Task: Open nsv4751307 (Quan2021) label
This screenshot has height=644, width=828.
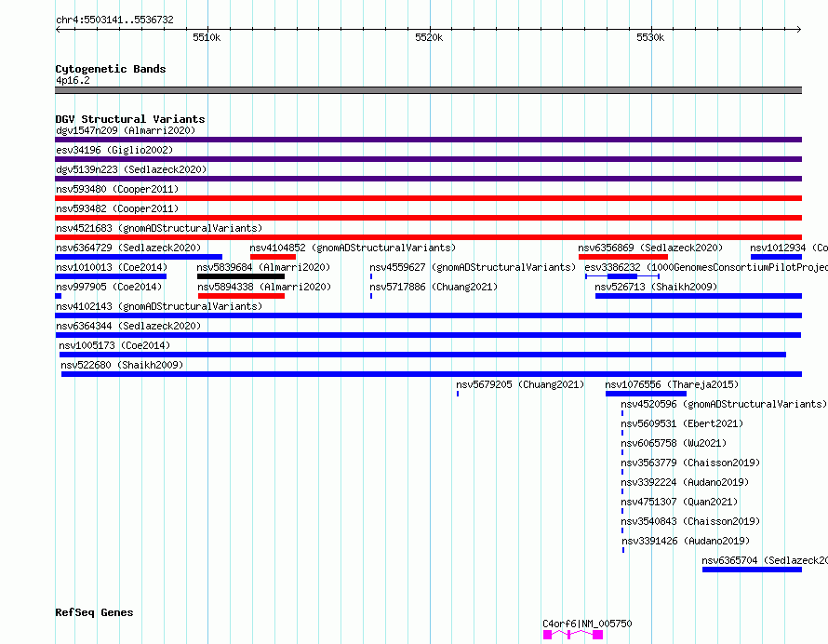Action: [x=679, y=502]
